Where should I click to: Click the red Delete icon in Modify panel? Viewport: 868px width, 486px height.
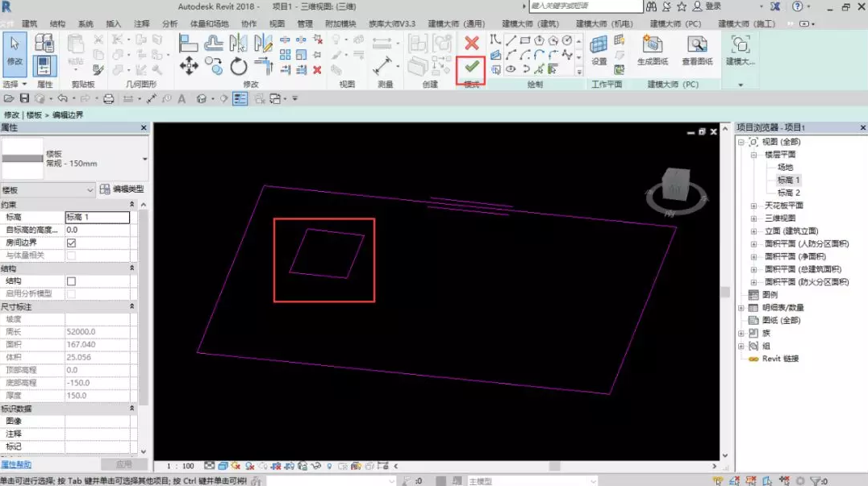pos(317,69)
